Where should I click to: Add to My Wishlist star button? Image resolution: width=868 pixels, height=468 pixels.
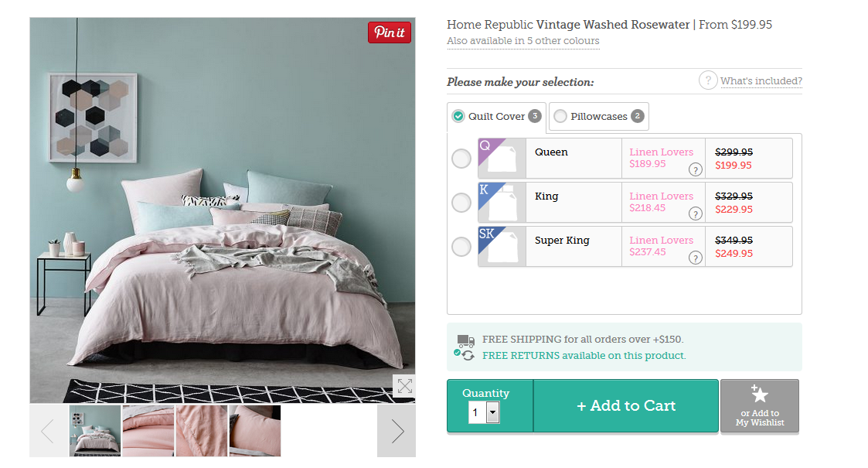[x=759, y=405]
